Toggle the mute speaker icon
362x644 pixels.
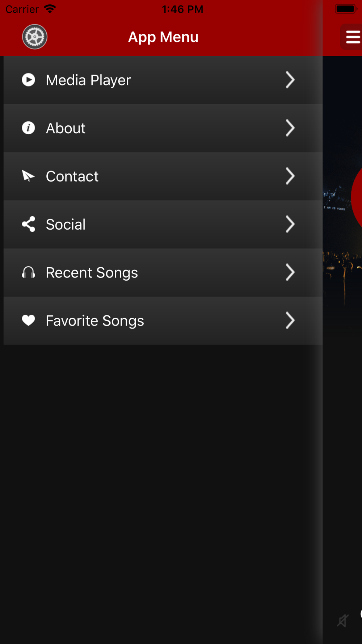[x=342, y=621]
